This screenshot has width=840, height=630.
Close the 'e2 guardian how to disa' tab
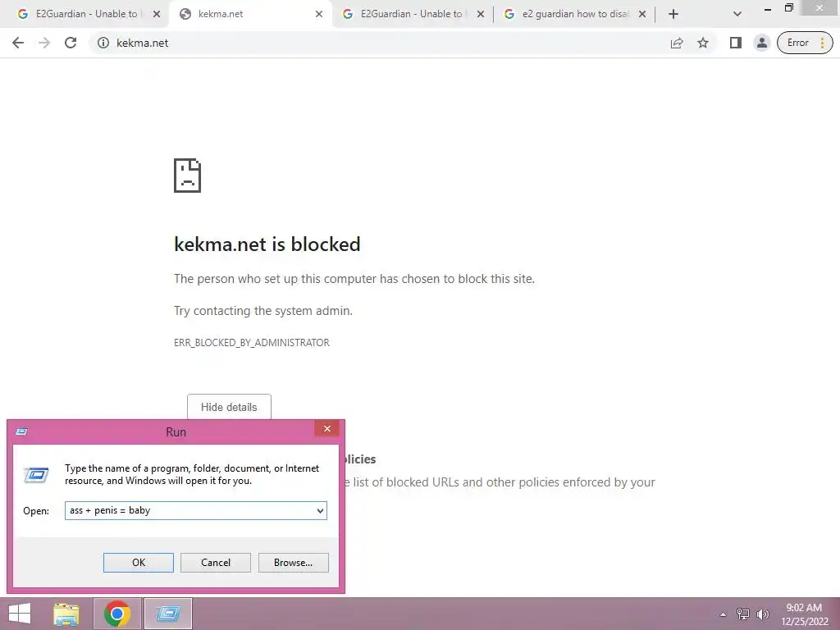(642, 14)
